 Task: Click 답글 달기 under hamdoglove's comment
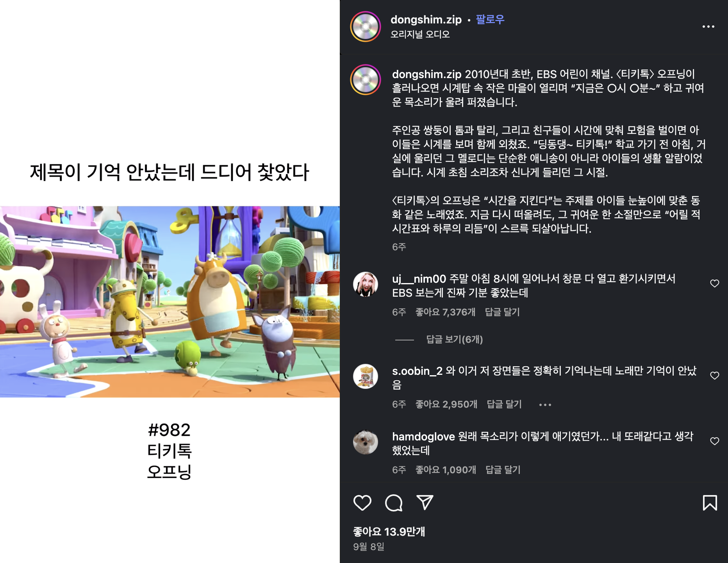pyautogui.click(x=503, y=470)
